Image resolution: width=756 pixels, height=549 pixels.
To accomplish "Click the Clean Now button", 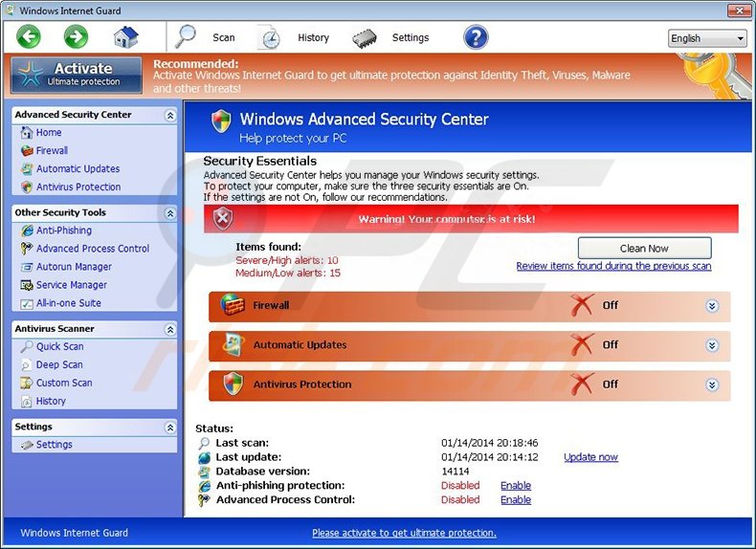I will click(645, 249).
